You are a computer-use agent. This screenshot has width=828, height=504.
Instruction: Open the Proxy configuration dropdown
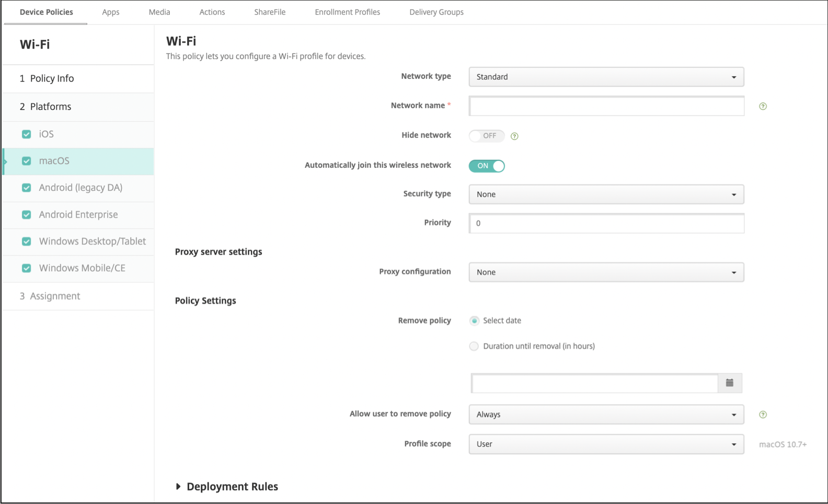(606, 272)
